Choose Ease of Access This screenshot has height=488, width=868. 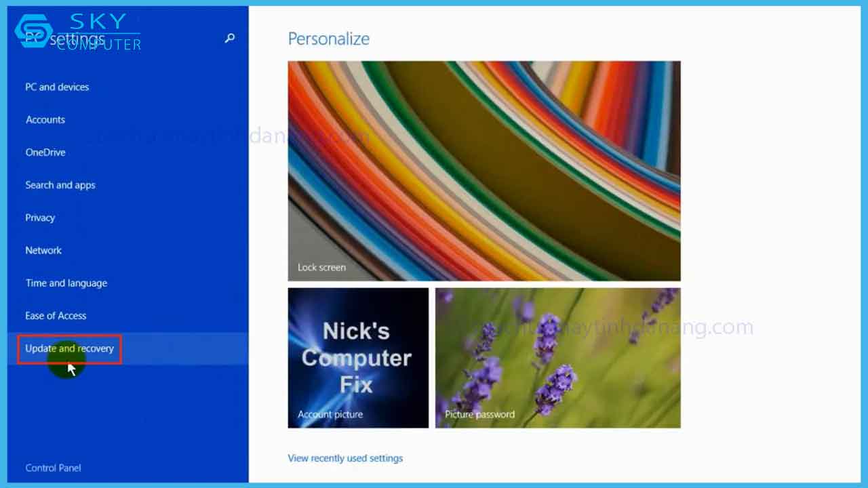(56, 316)
